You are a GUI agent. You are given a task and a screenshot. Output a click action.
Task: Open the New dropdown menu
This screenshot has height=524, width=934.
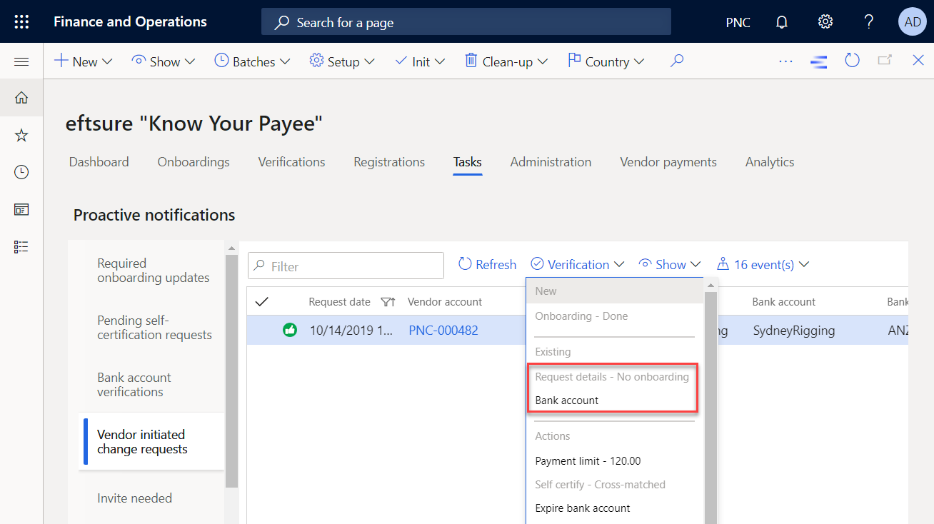point(83,62)
